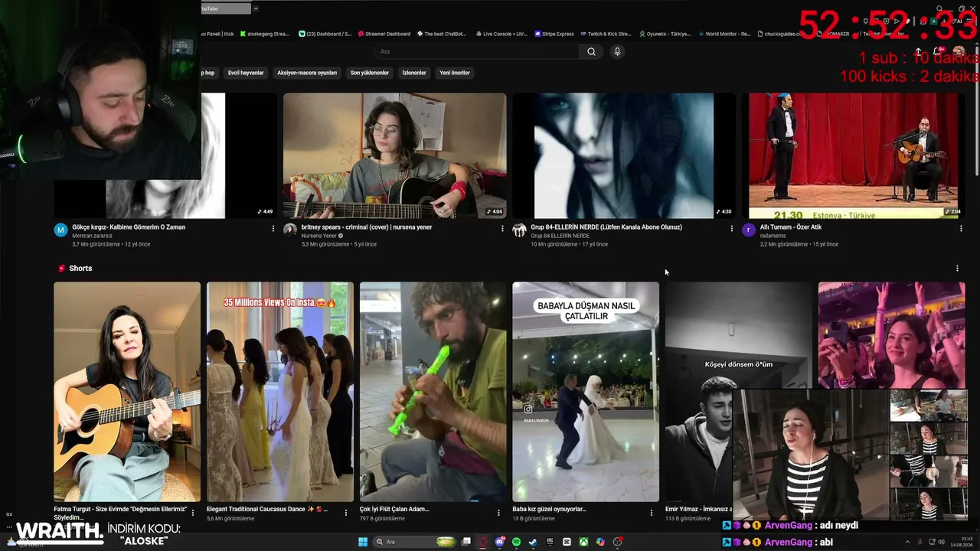Viewport: 980px width, 551px height.
Task: Open the 'Shorts' section heading
Action: point(80,269)
